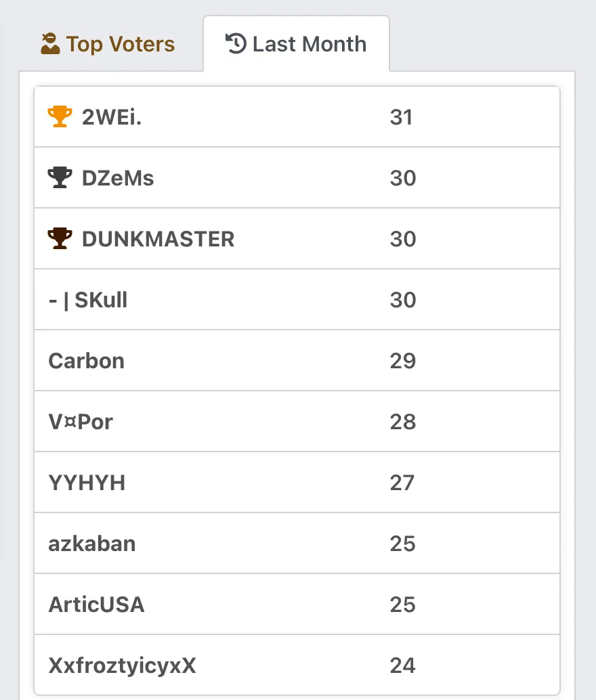Viewport: 596px width, 700px height.
Task: Open the azkaban voter row
Action: (x=297, y=544)
